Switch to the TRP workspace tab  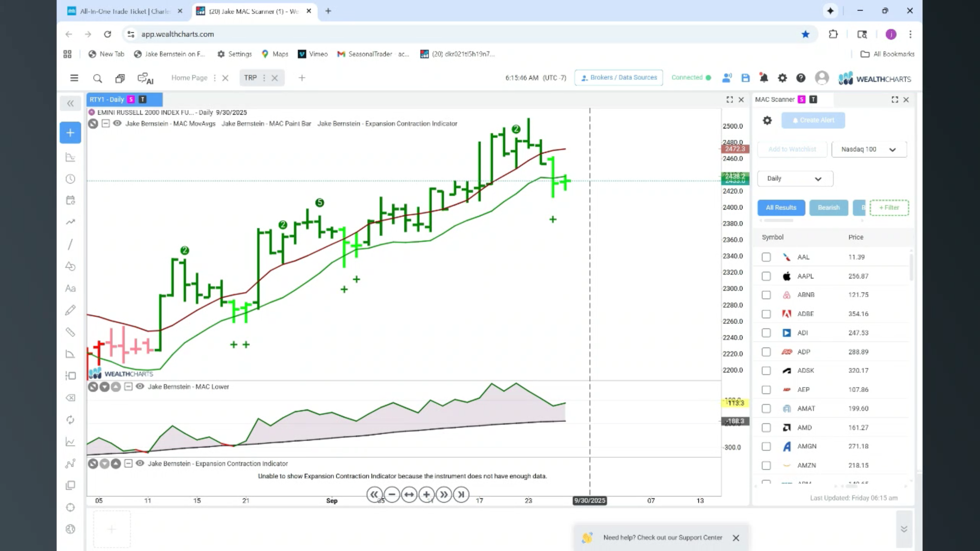pyautogui.click(x=250, y=78)
